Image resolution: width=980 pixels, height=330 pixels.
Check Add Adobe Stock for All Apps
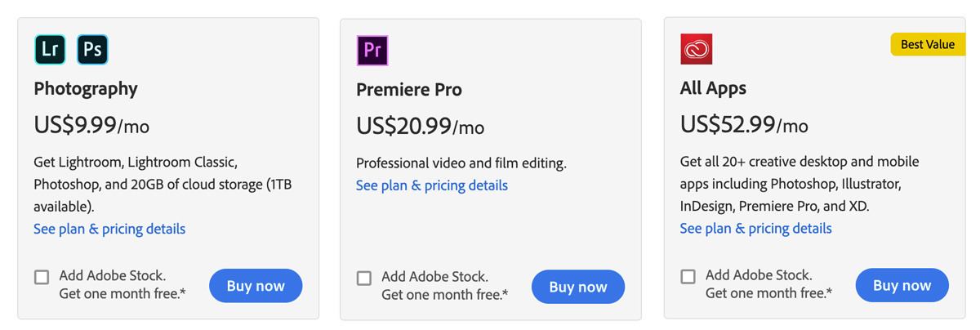click(688, 277)
